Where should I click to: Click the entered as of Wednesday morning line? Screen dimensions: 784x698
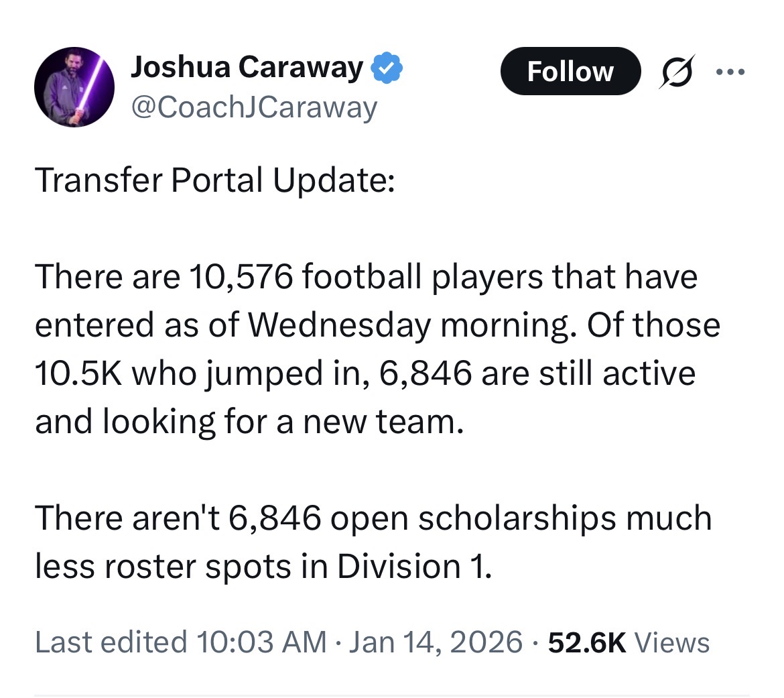[x=377, y=325]
